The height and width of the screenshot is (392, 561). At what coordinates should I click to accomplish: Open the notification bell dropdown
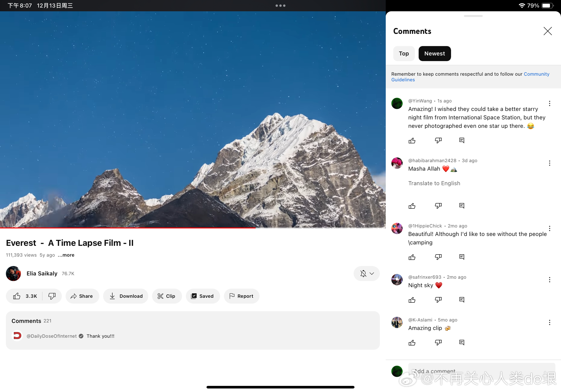tap(366, 274)
